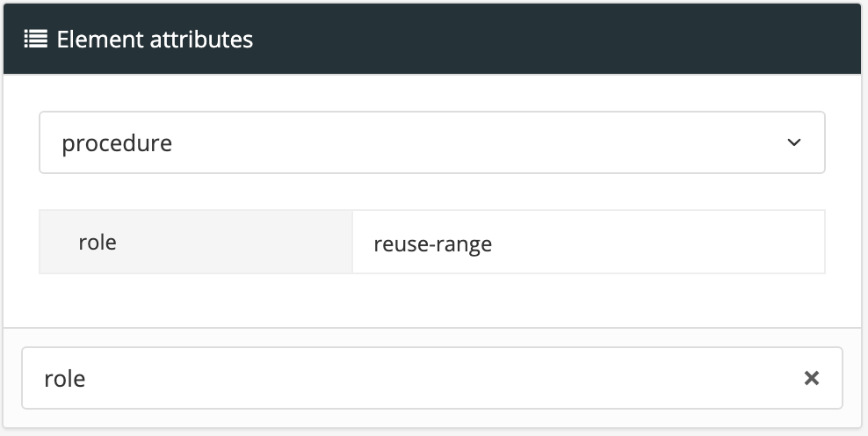Click the reuse-range text
Screen dimensions: 868x436
(x=432, y=243)
